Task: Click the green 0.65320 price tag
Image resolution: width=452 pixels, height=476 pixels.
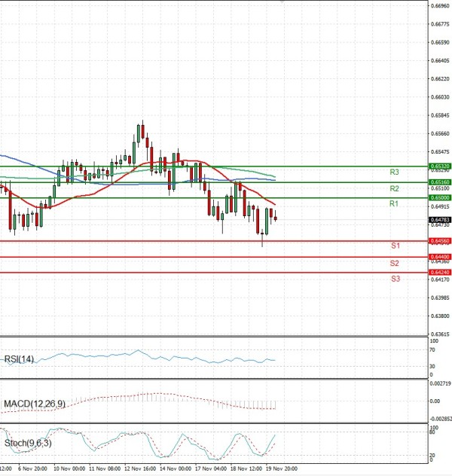Action: tap(440, 166)
